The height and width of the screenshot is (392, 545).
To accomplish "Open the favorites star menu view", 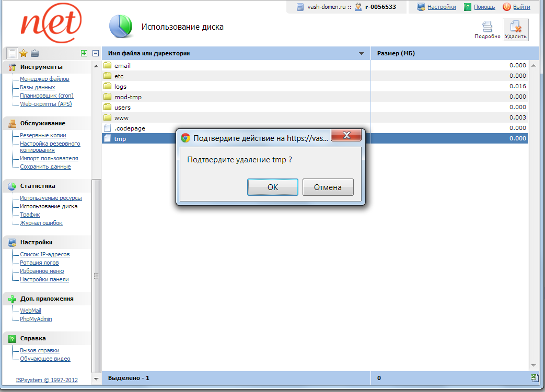I will pyautogui.click(x=24, y=53).
